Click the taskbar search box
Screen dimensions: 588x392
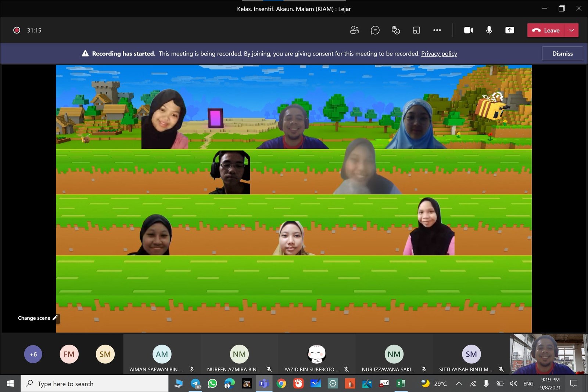click(x=94, y=384)
